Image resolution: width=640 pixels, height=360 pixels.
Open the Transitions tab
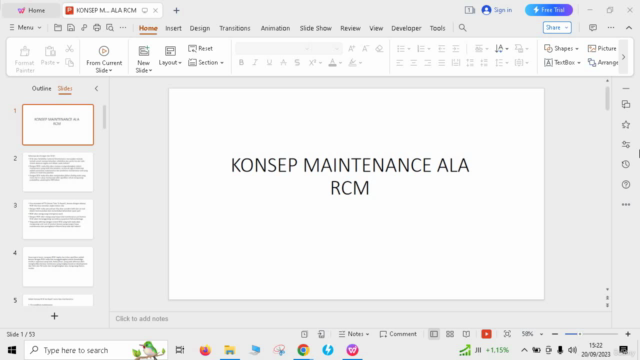point(235,28)
